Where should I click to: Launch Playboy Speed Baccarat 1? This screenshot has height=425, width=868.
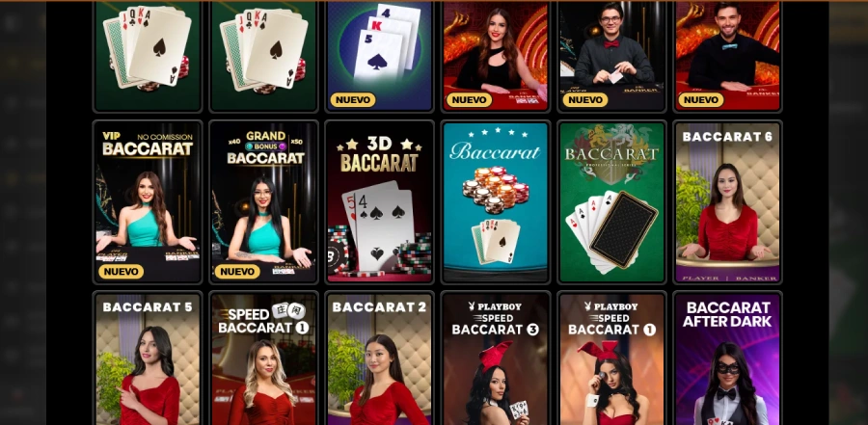point(611,359)
